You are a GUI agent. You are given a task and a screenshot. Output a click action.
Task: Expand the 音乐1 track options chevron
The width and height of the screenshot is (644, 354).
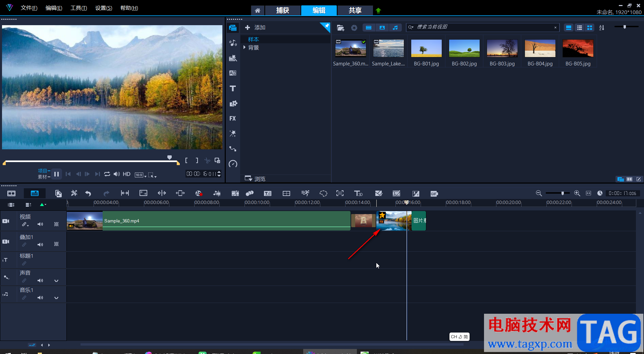click(x=56, y=298)
